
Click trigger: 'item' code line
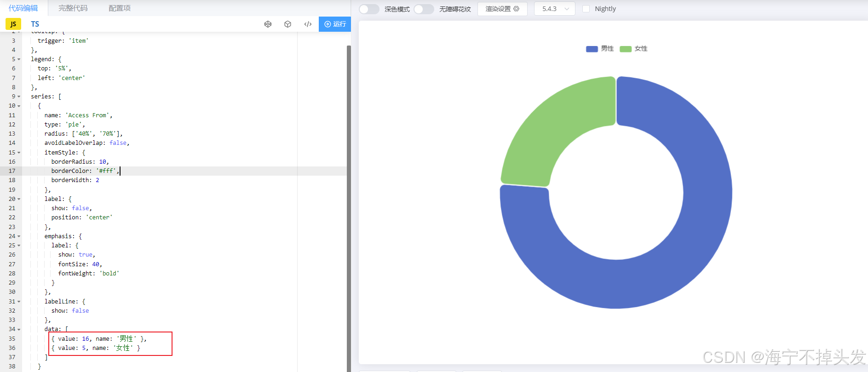[63, 41]
